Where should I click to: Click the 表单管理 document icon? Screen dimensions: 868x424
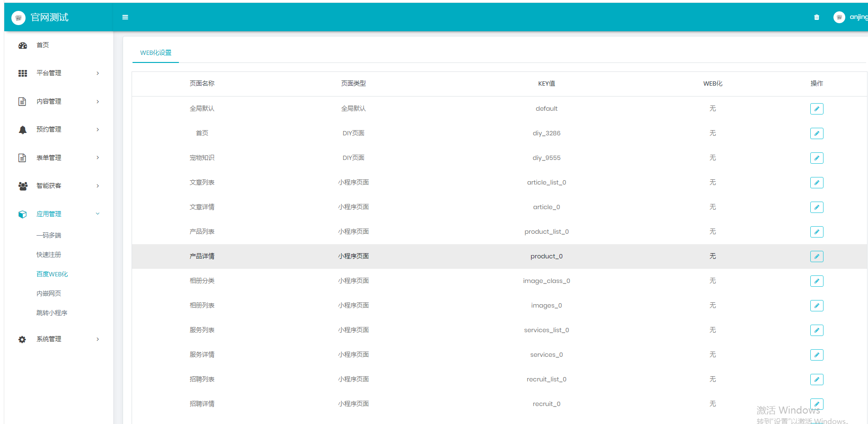point(22,158)
